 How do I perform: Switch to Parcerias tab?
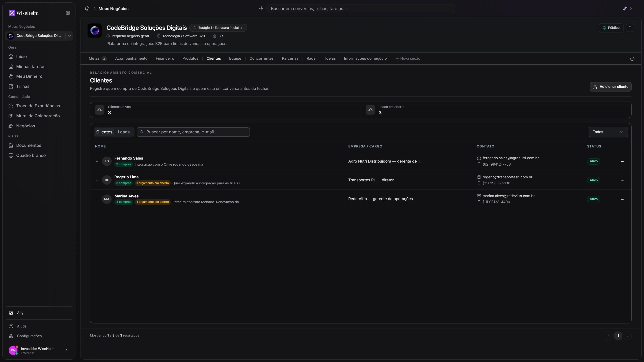pos(290,58)
